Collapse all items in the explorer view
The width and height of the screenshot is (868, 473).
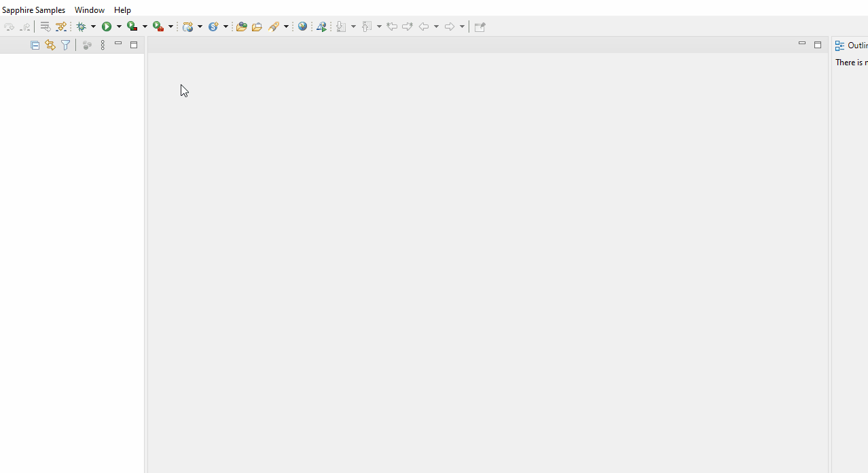coord(35,45)
